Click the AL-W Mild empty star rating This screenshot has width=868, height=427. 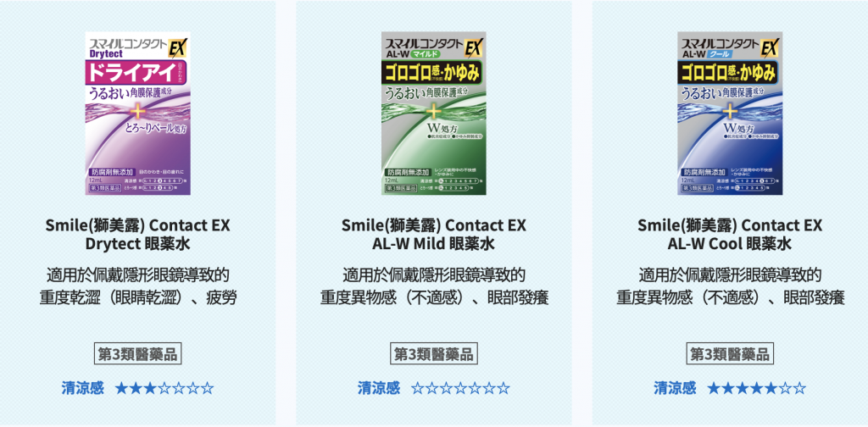pos(460,388)
